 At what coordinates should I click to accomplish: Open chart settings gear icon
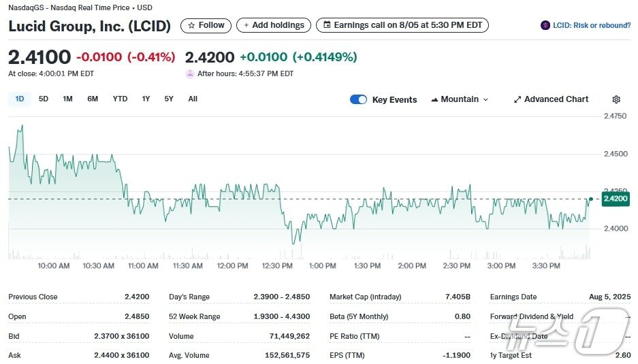pos(616,99)
